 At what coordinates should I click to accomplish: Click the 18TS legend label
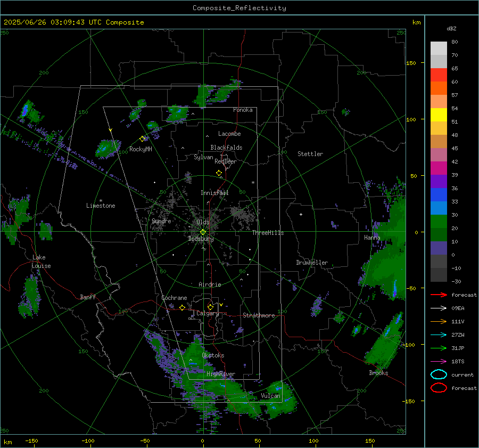[458, 362]
